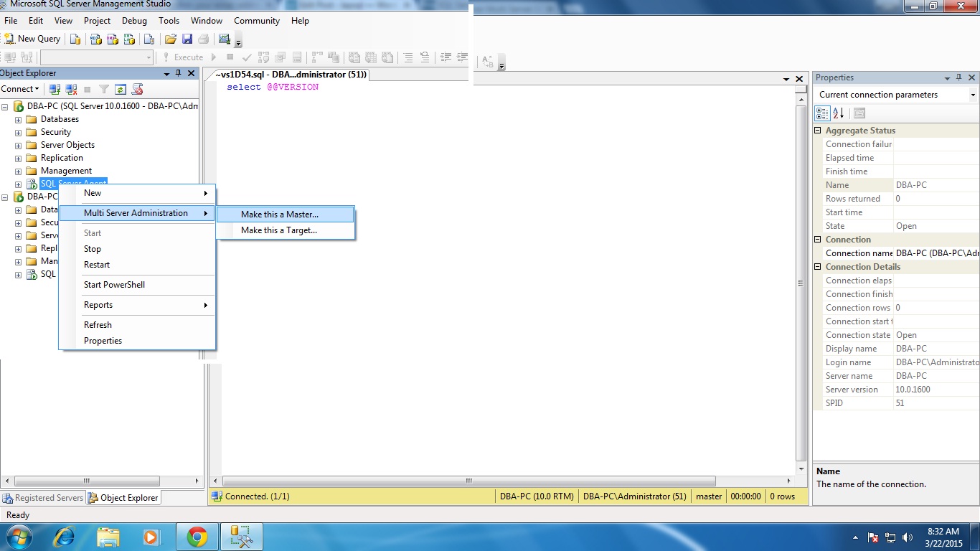Click Restart in the context menu
Image resolution: width=980 pixels, height=551 pixels.
pos(97,265)
